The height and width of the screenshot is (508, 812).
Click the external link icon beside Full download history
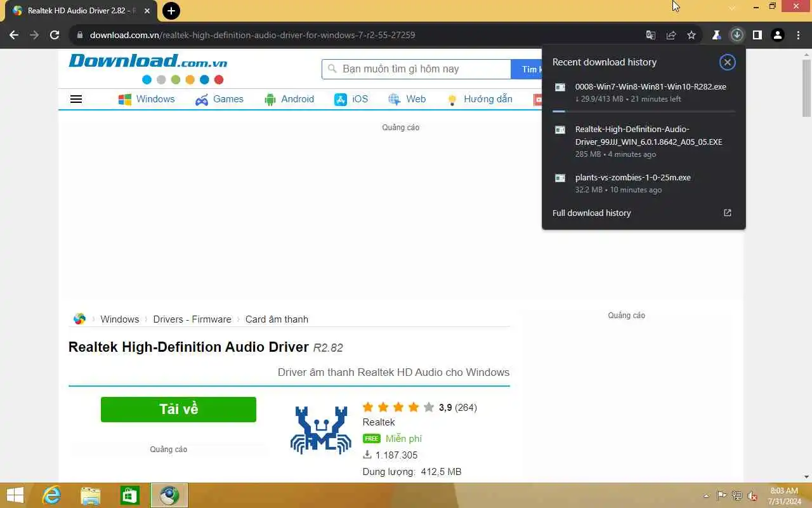(728, 213)
